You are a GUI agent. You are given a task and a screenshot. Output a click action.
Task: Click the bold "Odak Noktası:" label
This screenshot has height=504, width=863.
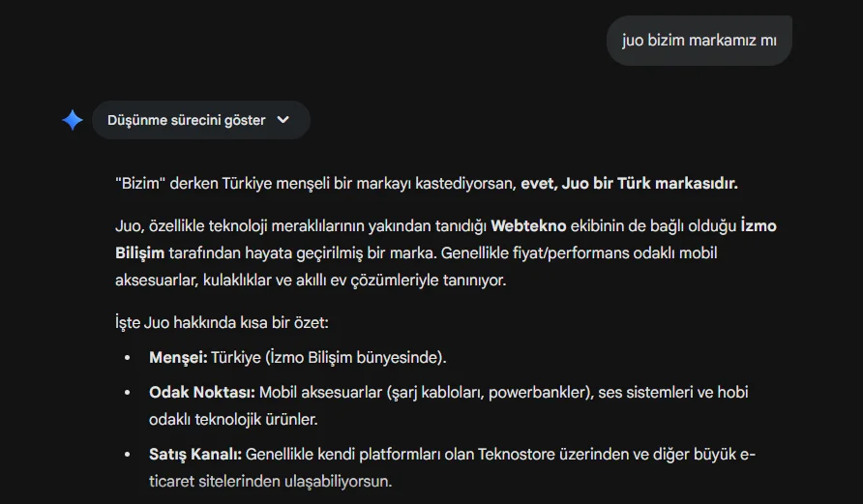202,393
